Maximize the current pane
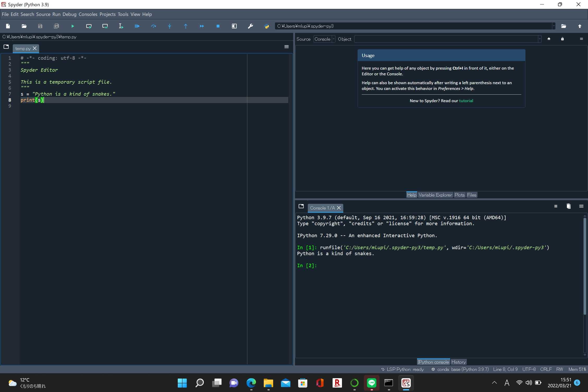This screenshot has width=588, height=392. (x=234, y=26)
